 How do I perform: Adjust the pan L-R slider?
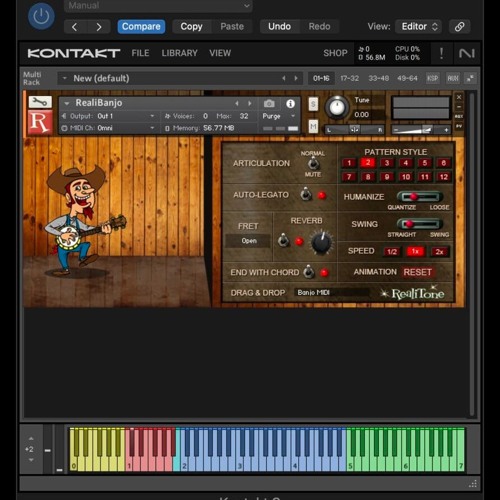pyautogui.click(x=354, y=130)
